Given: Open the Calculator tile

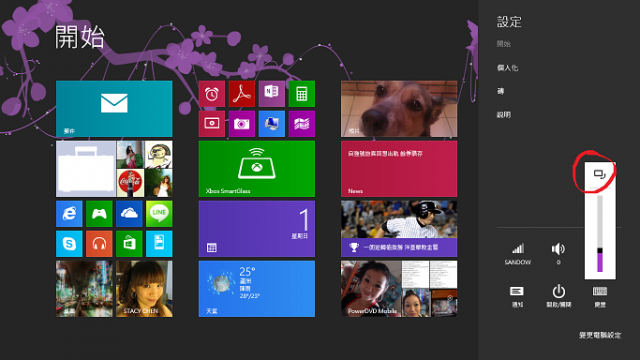Looking at the screenshot, I should click(302, 94).
